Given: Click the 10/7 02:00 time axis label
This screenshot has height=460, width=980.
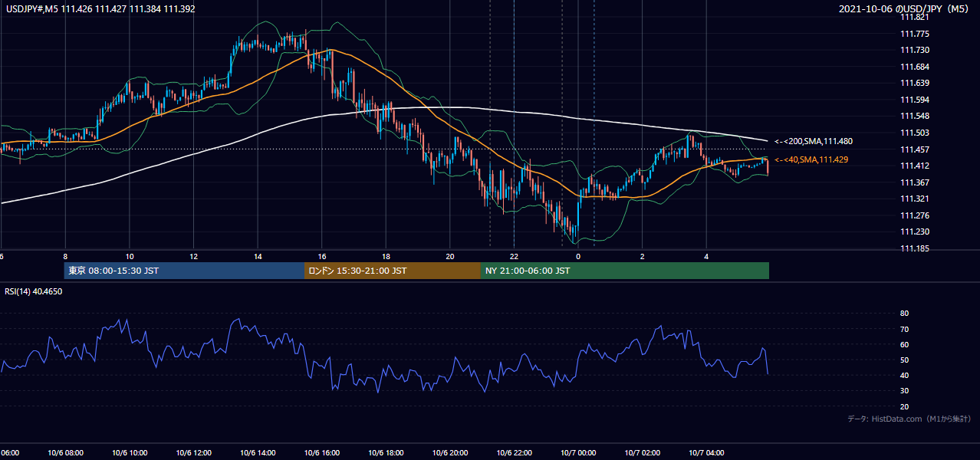Looking at the screenshot, I should (643, 453).
